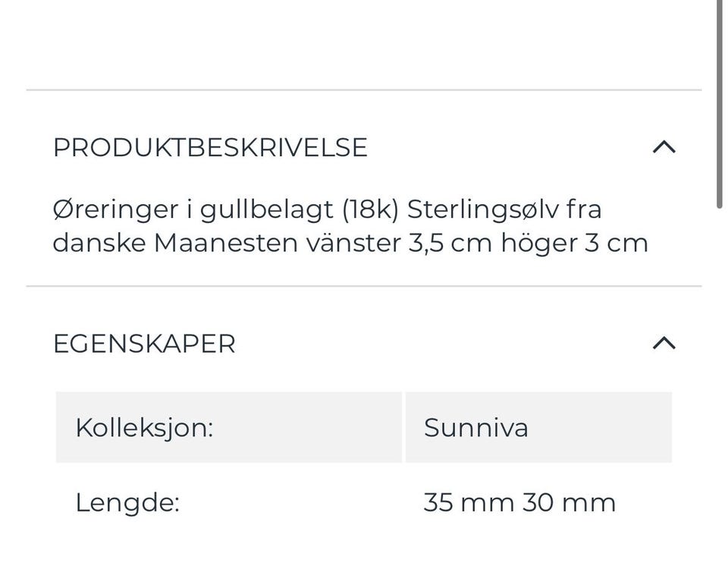Click the Lengde label

127,502
